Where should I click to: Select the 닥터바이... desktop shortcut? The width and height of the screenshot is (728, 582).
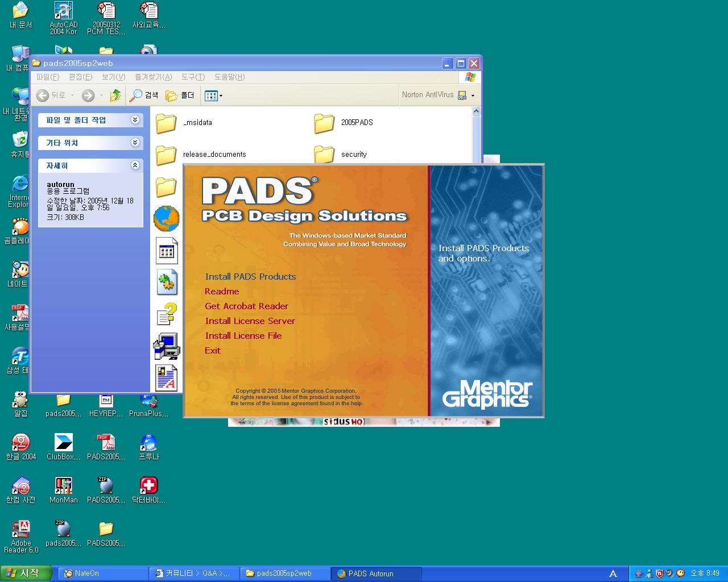[148, 490]
